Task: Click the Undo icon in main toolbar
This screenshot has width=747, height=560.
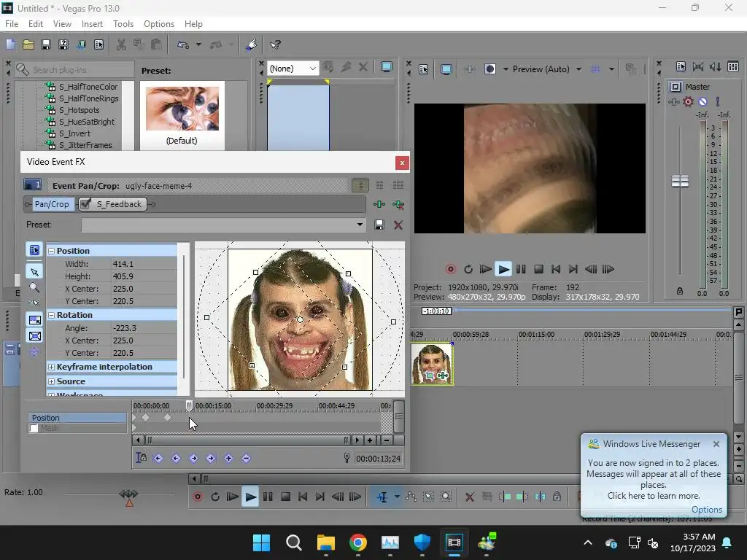Action: 183,44
